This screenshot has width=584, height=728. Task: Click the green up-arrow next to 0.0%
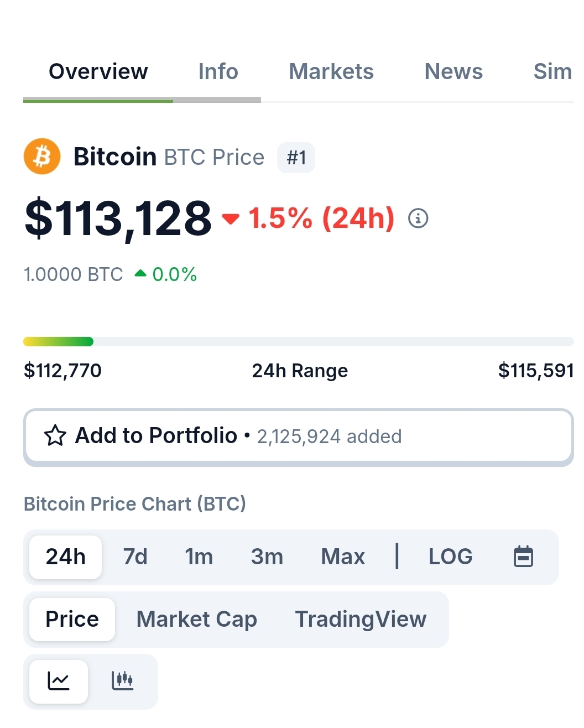coord(140,273)
